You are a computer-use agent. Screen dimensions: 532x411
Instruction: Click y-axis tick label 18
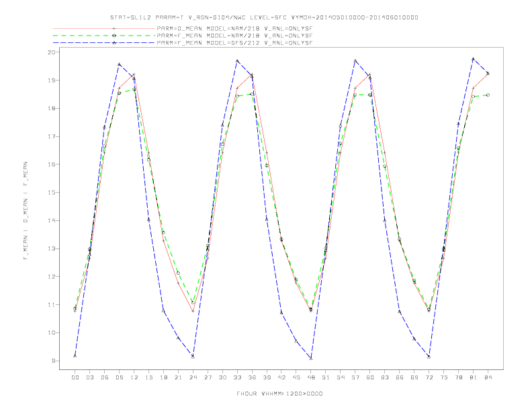tap(52, 109)
